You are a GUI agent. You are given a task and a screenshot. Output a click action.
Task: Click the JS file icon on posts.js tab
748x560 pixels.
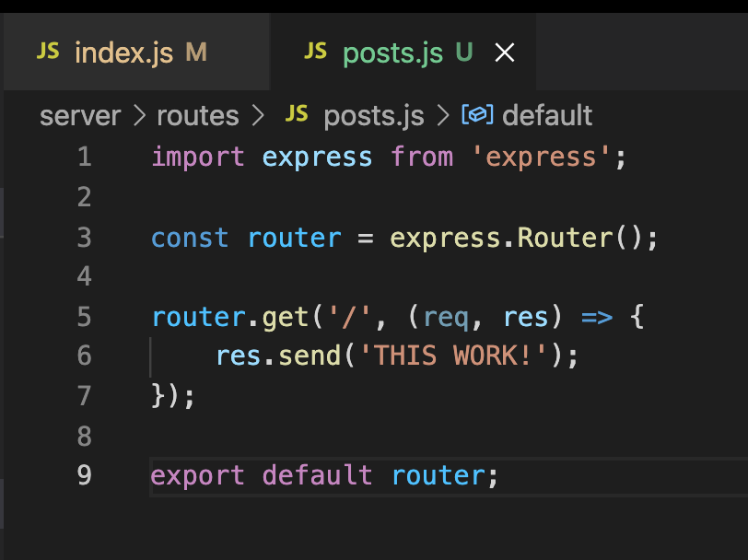click(x=316, y=51)
